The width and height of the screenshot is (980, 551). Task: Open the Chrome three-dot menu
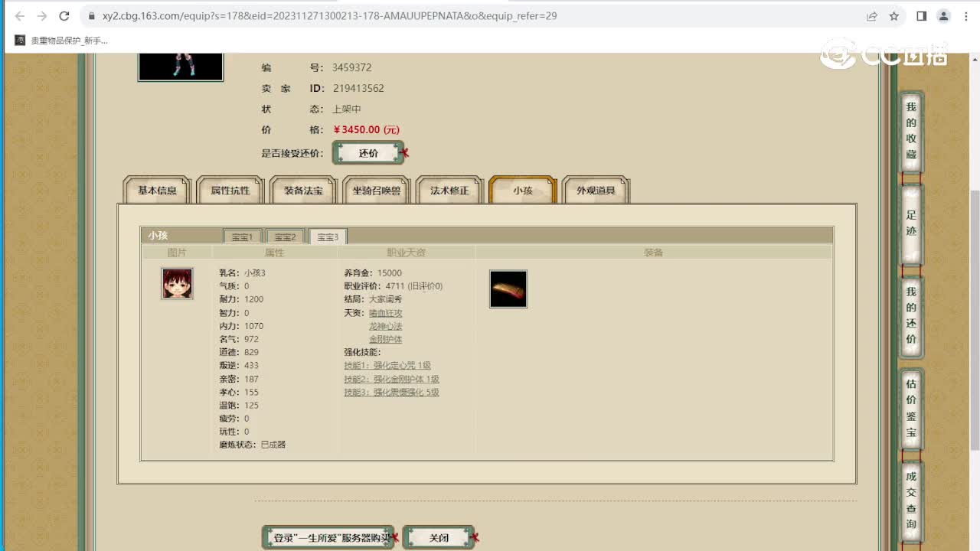point(965,15)
